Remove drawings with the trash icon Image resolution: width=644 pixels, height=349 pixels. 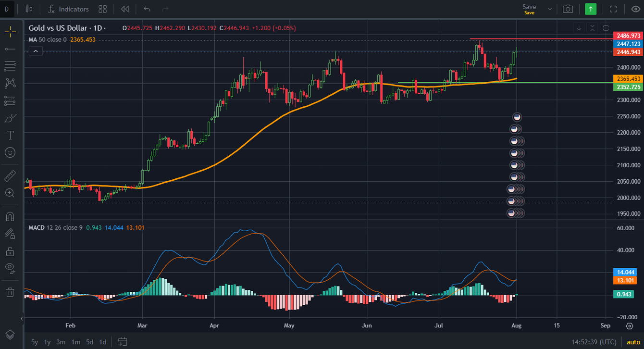10,292
